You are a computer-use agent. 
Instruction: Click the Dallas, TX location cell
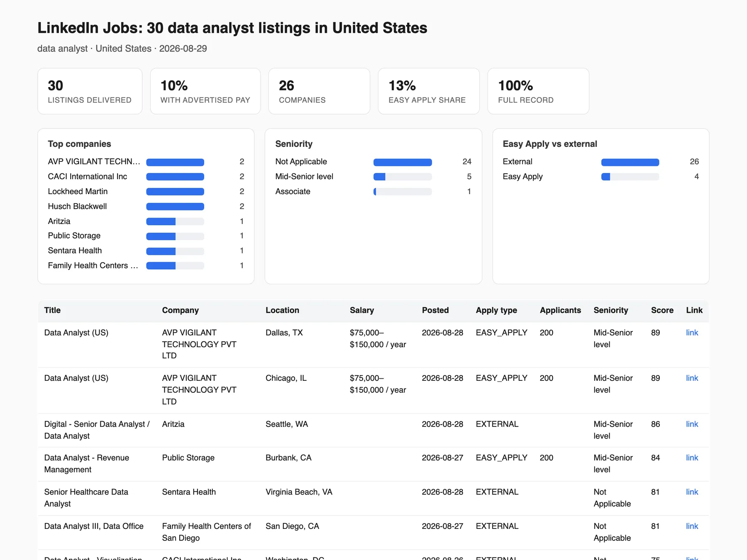(x=284, y=333)
